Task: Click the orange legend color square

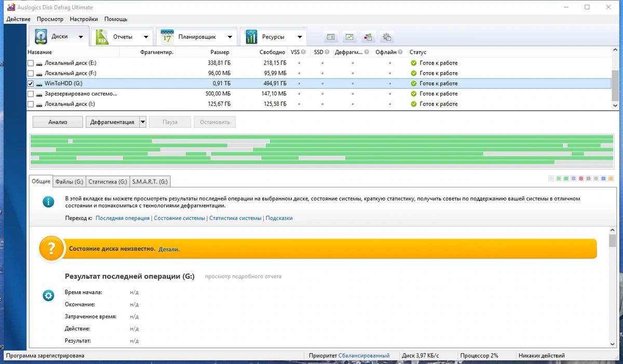Action: (611, 179)
